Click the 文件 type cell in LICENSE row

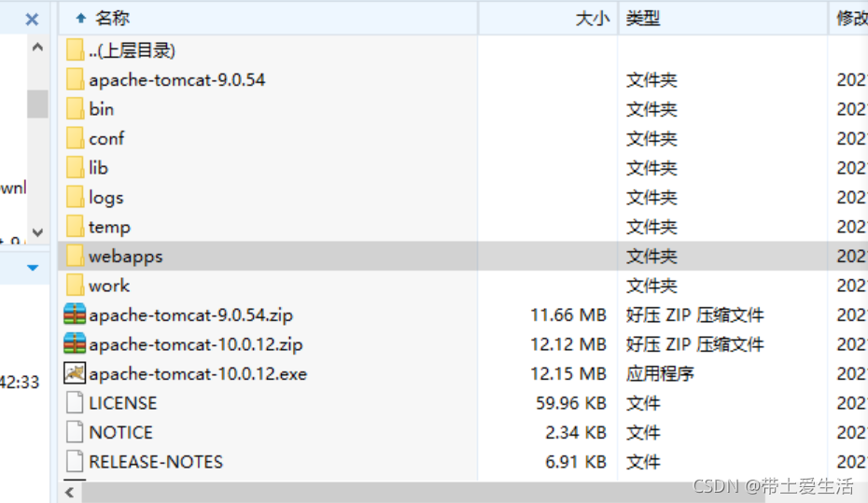[643, 403]
